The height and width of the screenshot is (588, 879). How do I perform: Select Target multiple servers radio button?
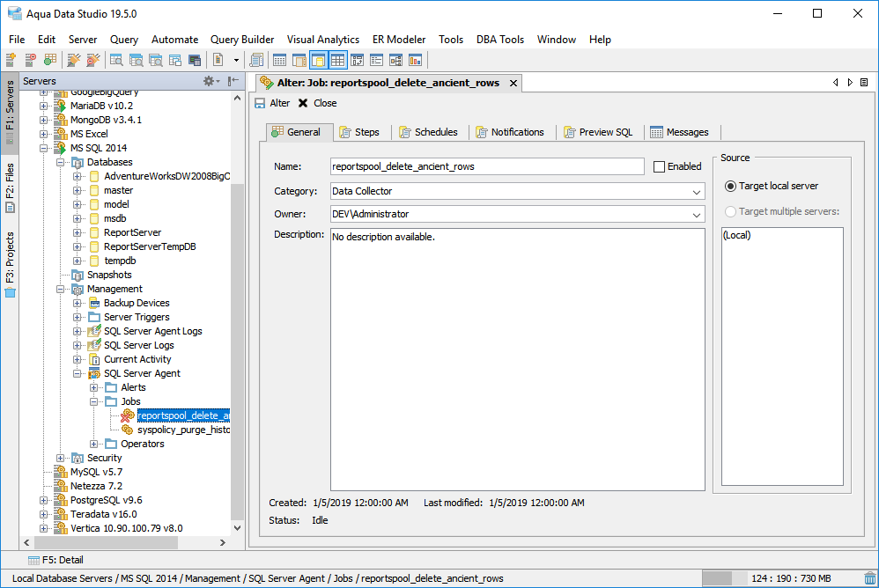coord(730,211)
